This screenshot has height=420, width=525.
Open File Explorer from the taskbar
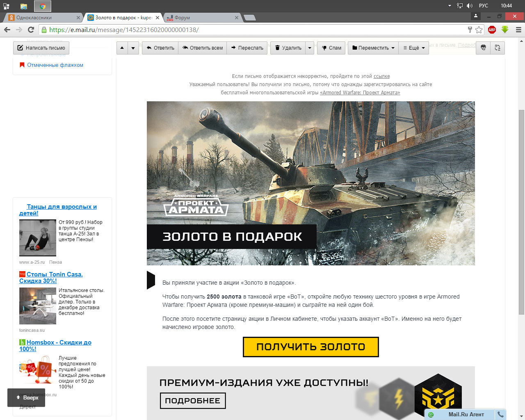(24, 6)
